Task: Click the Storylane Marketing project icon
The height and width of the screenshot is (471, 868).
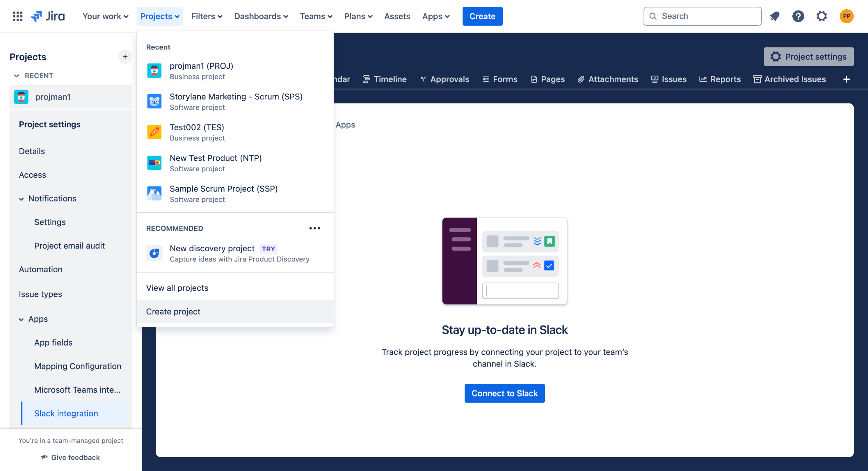Action: pos(154,101)
